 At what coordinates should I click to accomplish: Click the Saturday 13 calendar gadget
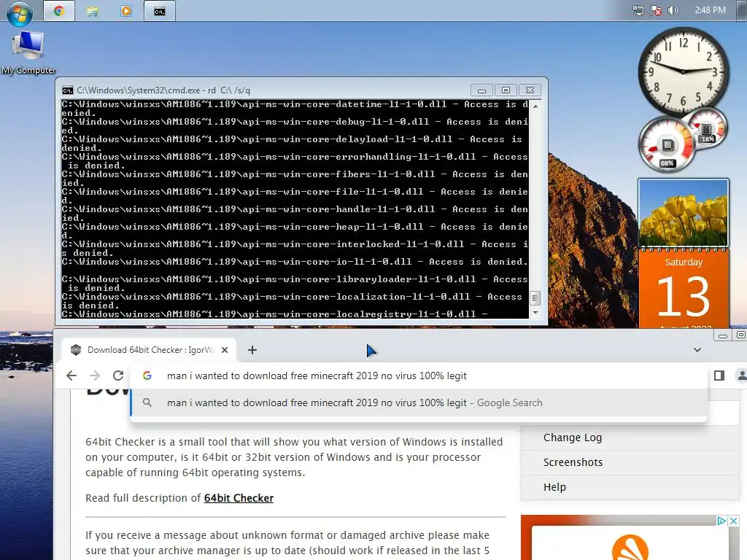coord(683,288)
